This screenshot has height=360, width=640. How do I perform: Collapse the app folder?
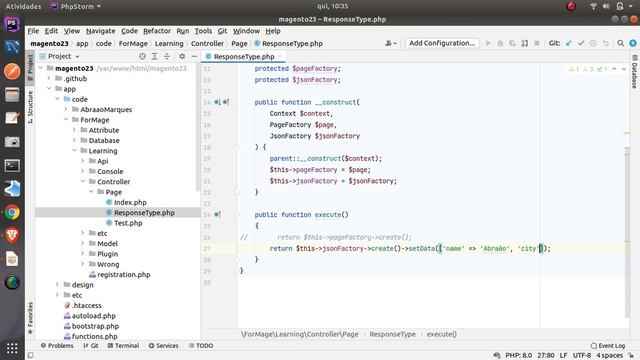click(49, 89)
